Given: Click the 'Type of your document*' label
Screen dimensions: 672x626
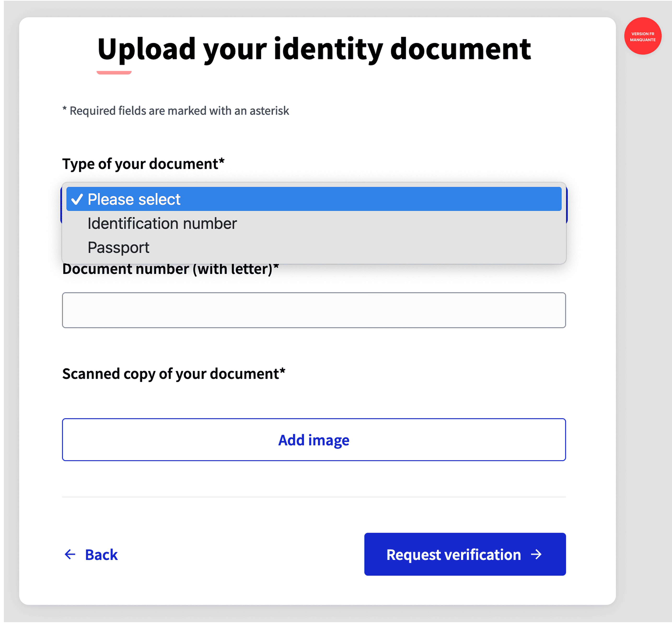Looking at the screenshot, I should coord(143,164).
